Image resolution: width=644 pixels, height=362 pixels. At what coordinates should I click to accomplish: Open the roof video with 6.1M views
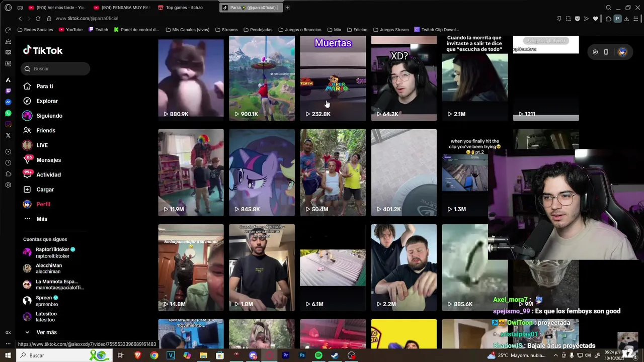click(x=333, y=267)
